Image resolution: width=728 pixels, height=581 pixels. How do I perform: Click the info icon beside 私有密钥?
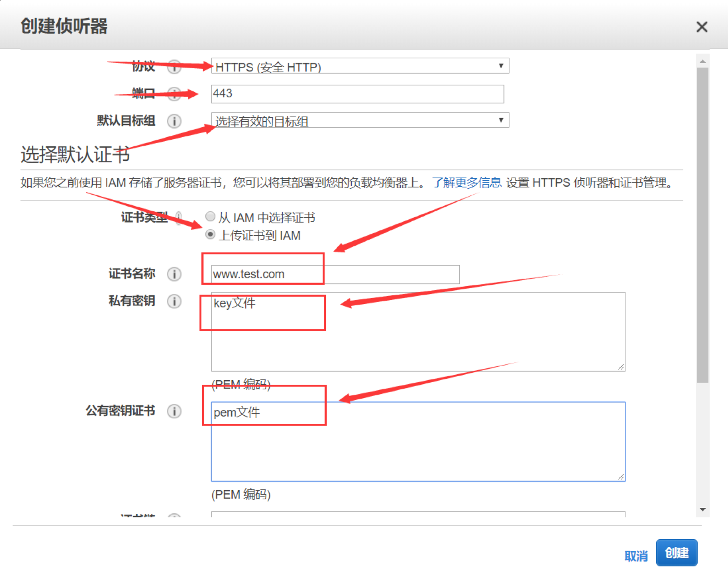click(x=174, y=301)
